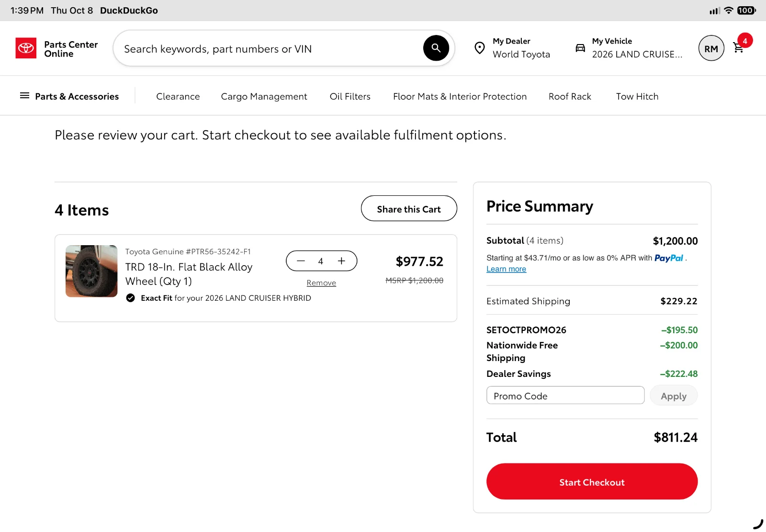This screenshot has width=766, height=532.
Task: Click the Share this Cart button
Action: (409, 208)
